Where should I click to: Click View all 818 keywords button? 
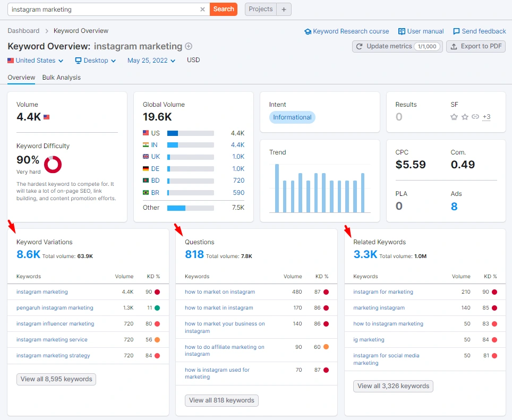coord(221,400)
